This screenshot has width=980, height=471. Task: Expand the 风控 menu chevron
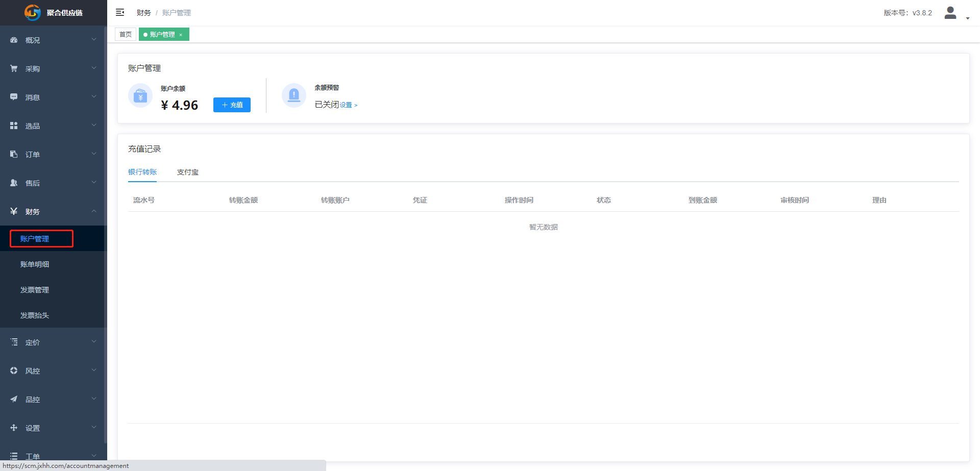(94, 370)
